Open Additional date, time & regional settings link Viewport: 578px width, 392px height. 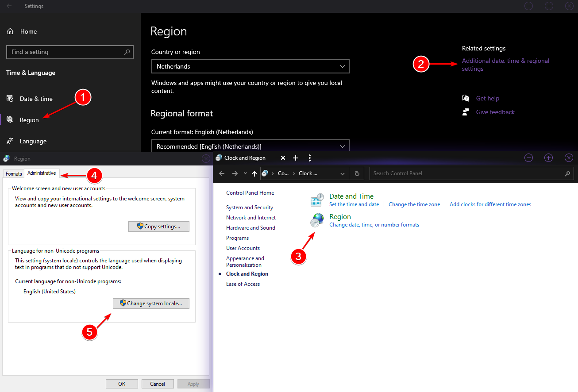coord(505,65)
